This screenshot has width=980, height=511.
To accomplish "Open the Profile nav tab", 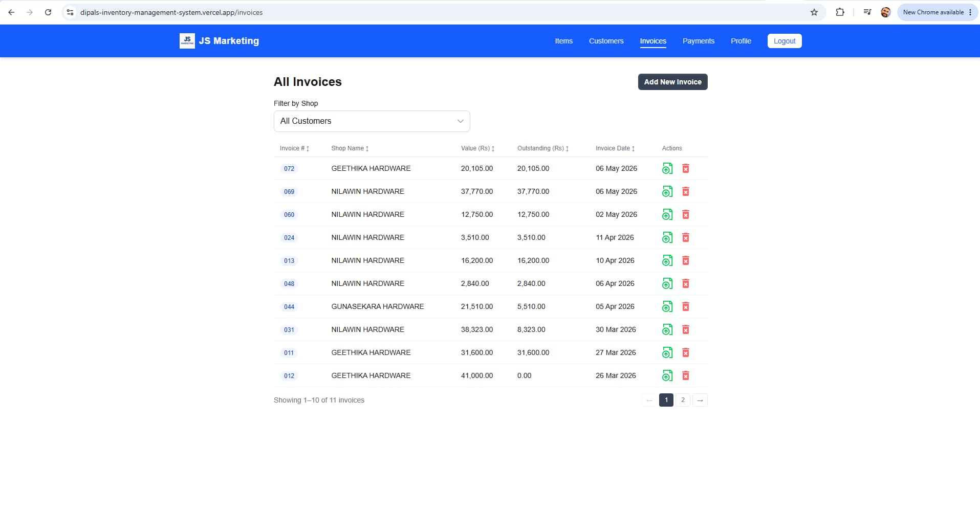I will (x=741, y=41).
